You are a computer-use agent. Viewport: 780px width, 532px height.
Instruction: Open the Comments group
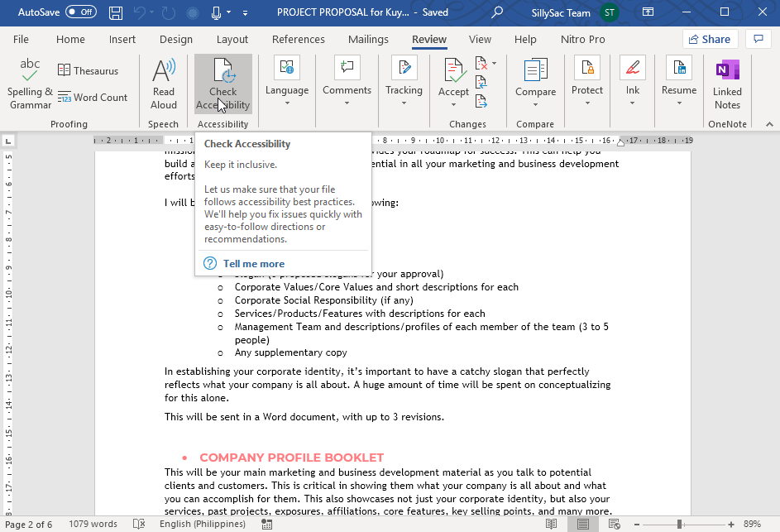coord(347,82)
